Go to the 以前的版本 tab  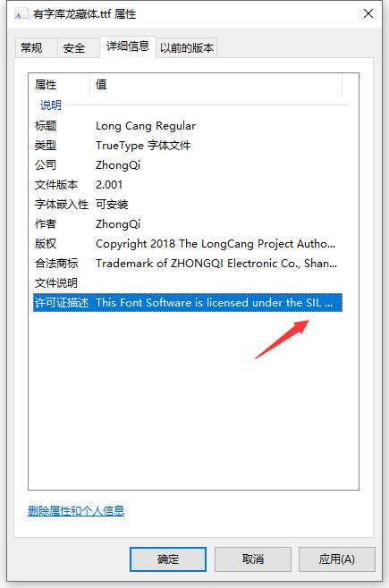point(186,48)
